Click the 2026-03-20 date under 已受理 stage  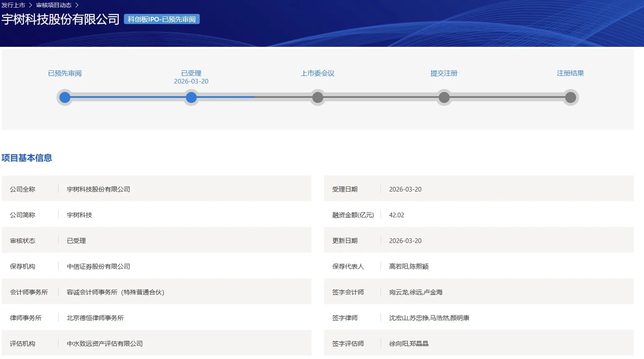coord(191,81)
